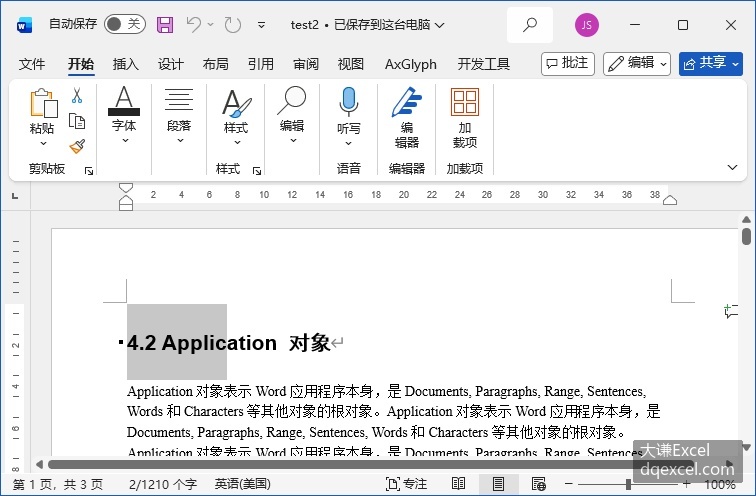Click the Redo/Repeat icon
Image resolution: width=756 pixels, height=496 pixels.
232,25
